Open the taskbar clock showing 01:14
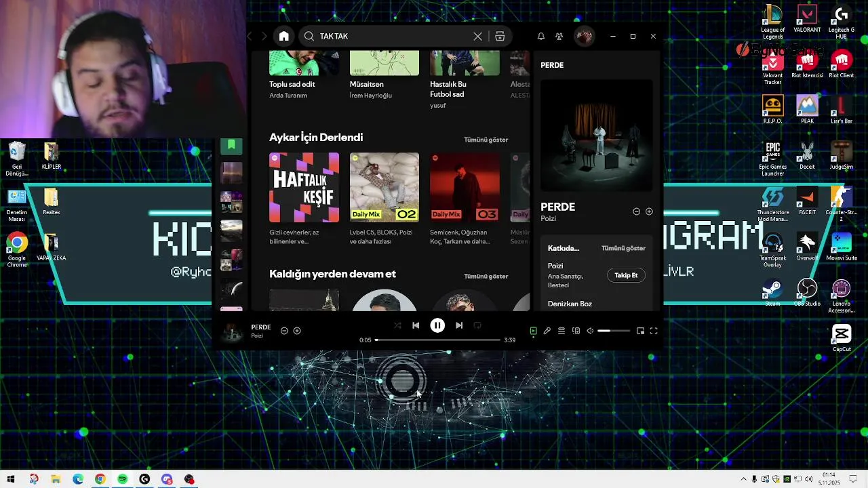This screenshot has height=488, width=868. click(x=829, y=479)
